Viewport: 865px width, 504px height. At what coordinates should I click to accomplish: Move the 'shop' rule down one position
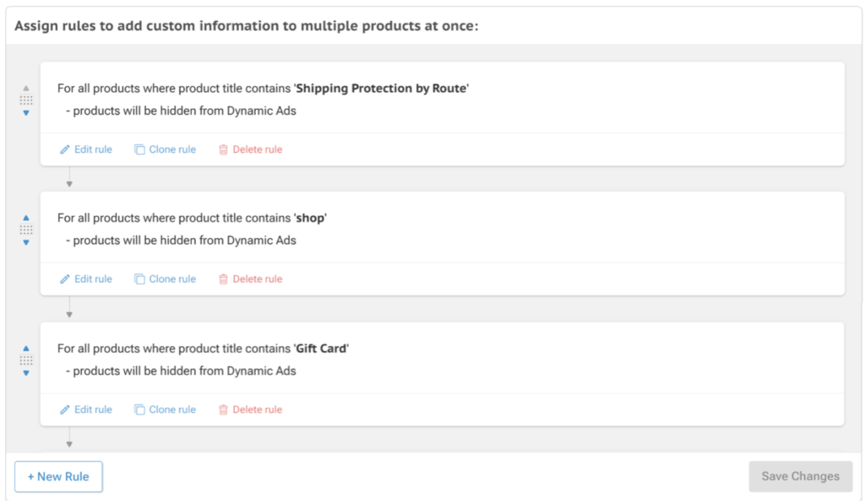(26, 242)
